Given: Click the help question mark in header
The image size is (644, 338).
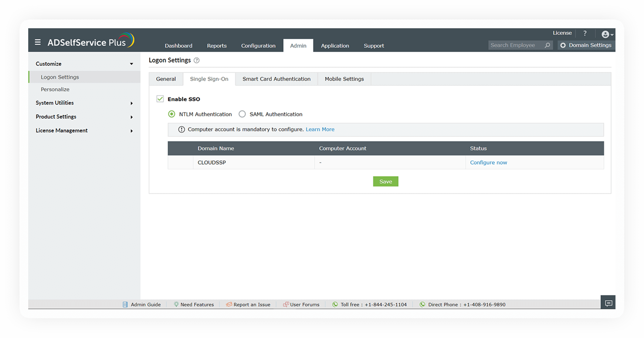Looking at the screenshot, I should click(x=585, y=33).
